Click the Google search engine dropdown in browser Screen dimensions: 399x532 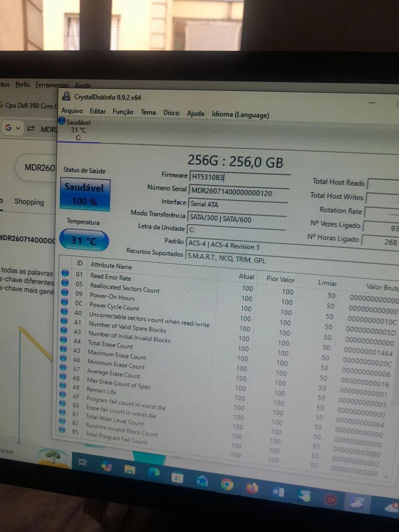12,128
